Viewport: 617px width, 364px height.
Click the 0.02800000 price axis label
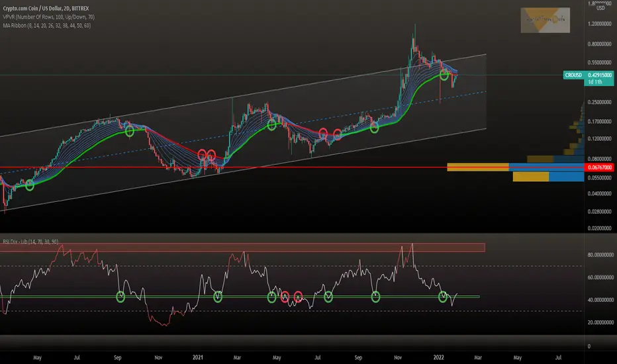tap(600, 212)
